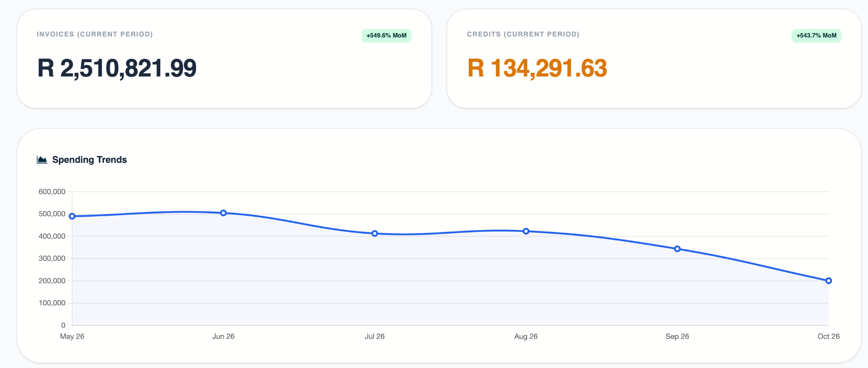Click the invoices total R 2,510,821.99

click(117, 68)
